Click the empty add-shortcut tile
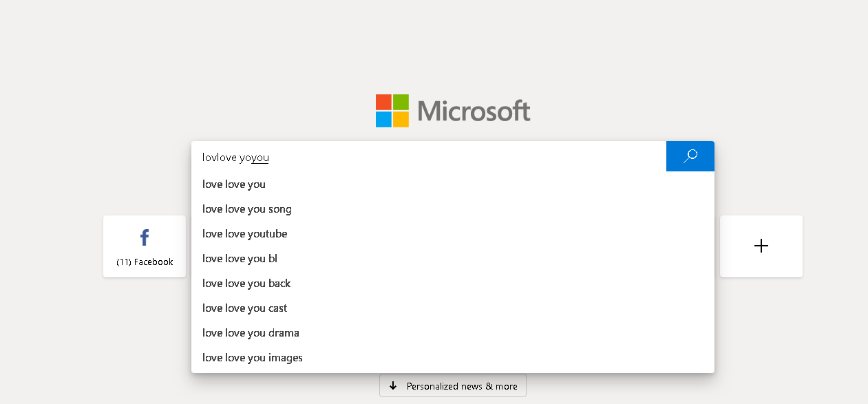Viewport: 868px width, 404px height. 761,246
